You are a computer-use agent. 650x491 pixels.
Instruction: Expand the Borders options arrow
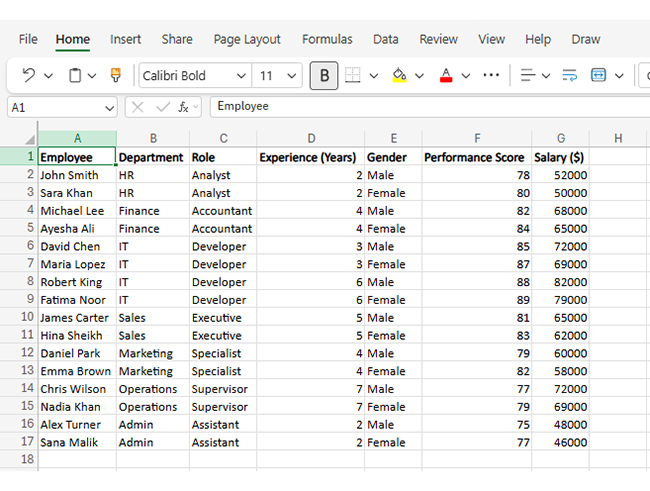pos(374,76)
